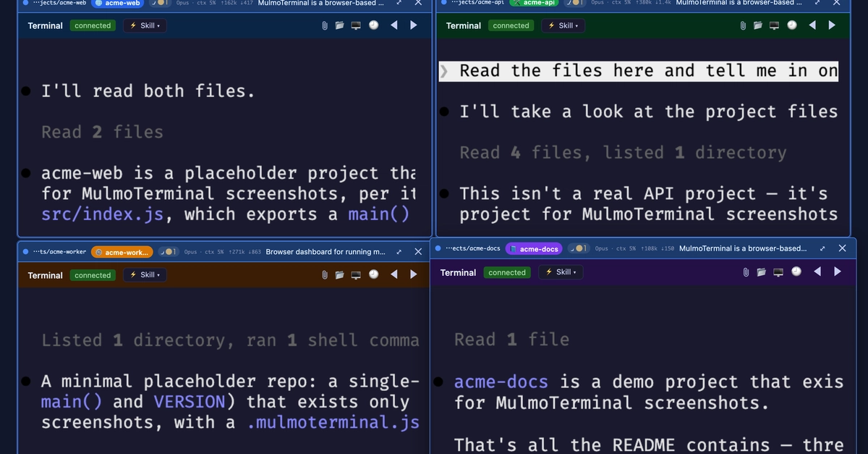Click the …ts/acme-worker path in title bar
The width and height of the screenshot is (868, 454).
coord(59,252)
